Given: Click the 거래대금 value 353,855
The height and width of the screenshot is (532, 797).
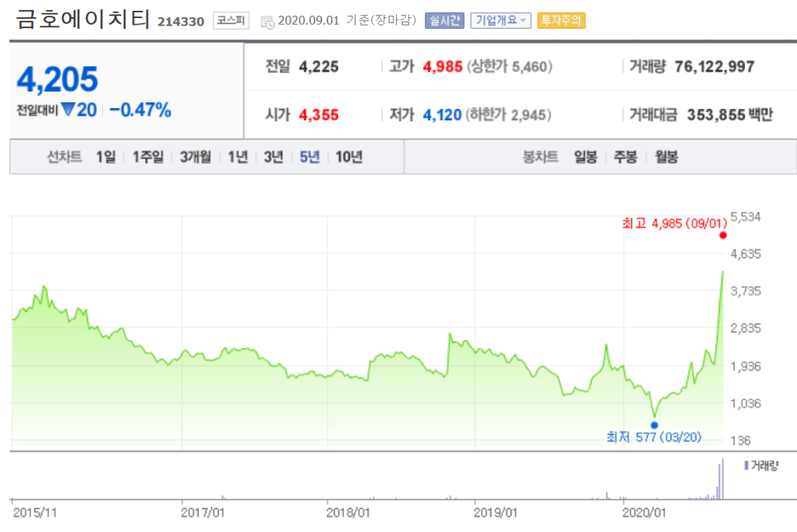Looking at the screenshot, I should 716,115.
